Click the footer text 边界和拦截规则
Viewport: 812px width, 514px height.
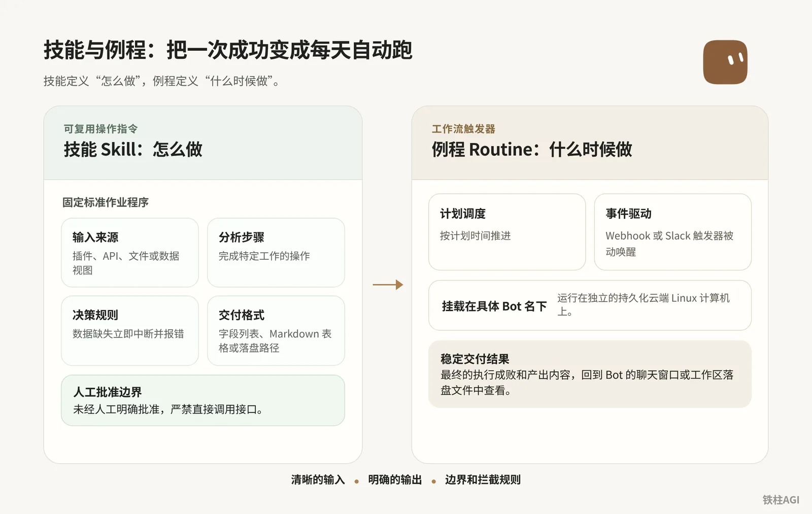pyautogui.click(x=483, y=479)
